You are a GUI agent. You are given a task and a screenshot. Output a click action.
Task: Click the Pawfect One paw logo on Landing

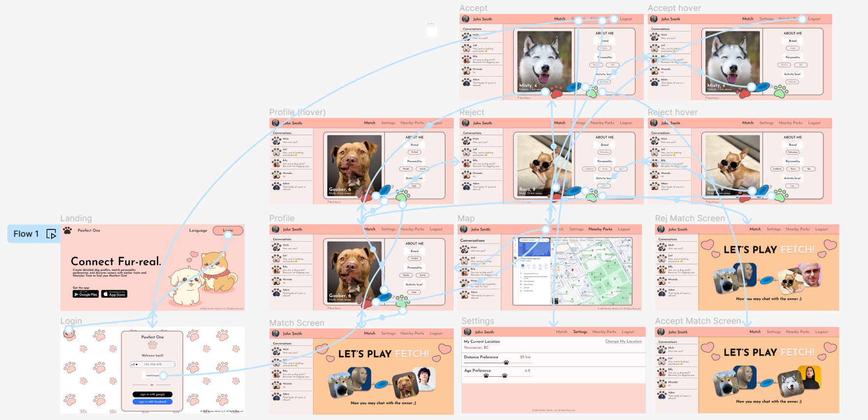pyautogui.click(x=67, y=230)
